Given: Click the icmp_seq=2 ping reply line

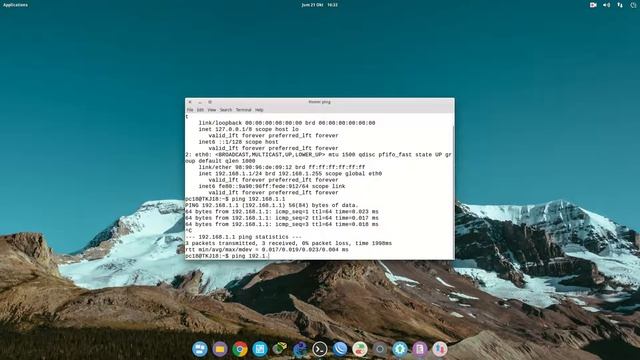Looking at the screenshot, I should (x=282, y=218).
